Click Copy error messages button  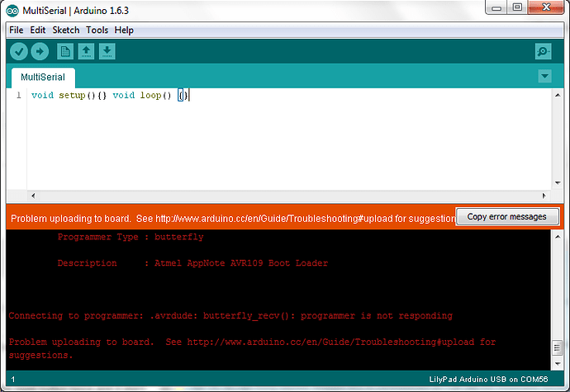[507, 217]
